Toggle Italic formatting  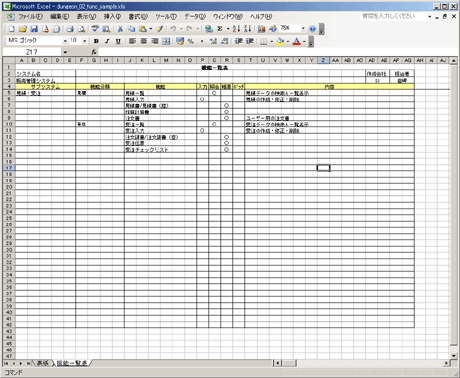point(107,41)
